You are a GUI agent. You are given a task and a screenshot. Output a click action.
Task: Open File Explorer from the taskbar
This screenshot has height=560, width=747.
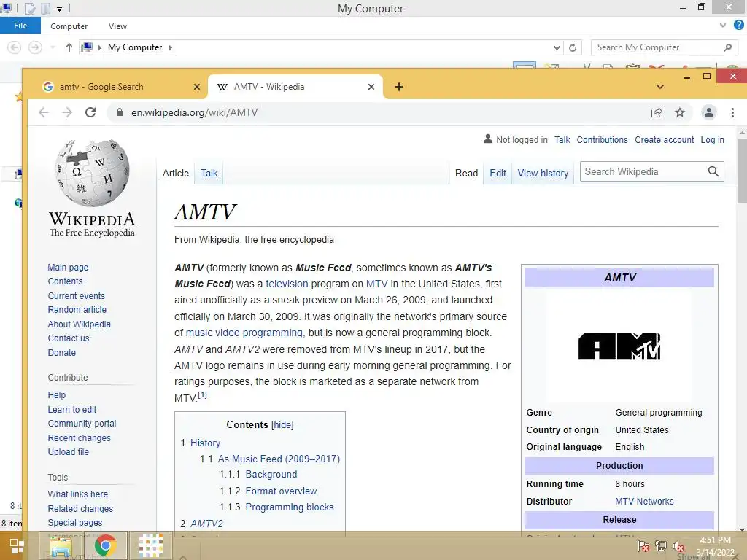click(x=61, y=545)
